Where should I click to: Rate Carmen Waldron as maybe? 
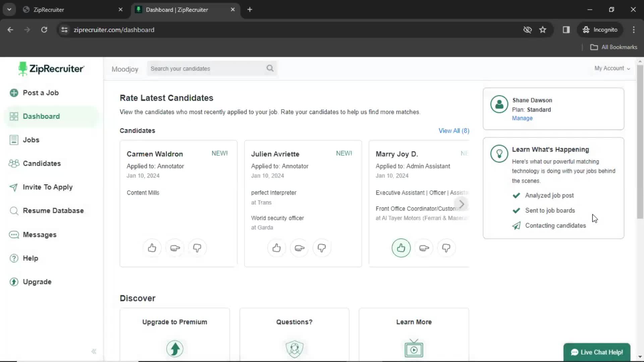point(175,248)
